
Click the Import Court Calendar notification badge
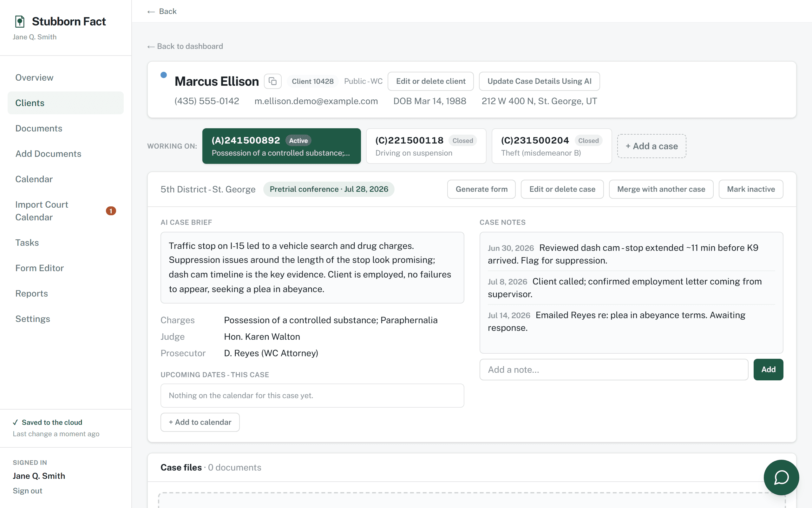[111, 211]
